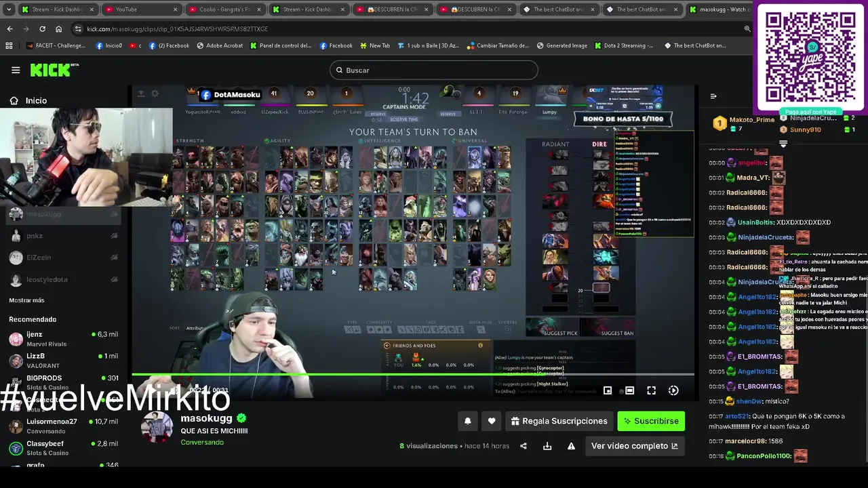Click the zoom magnifier icon in address bar
This screenshot has width=868, height=488.
point(747,29)
